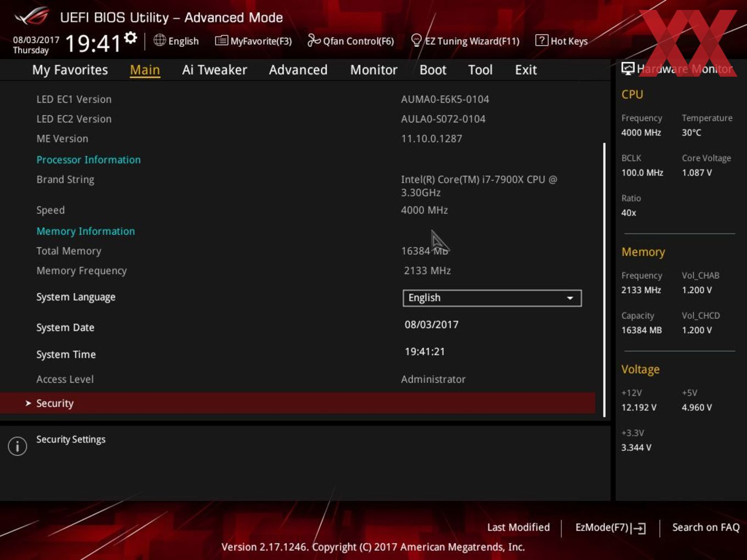The width and height of the screenshot is (747, 560).
Task: Click the i7-7900X CPU brand value
Action: pos(479,186)
